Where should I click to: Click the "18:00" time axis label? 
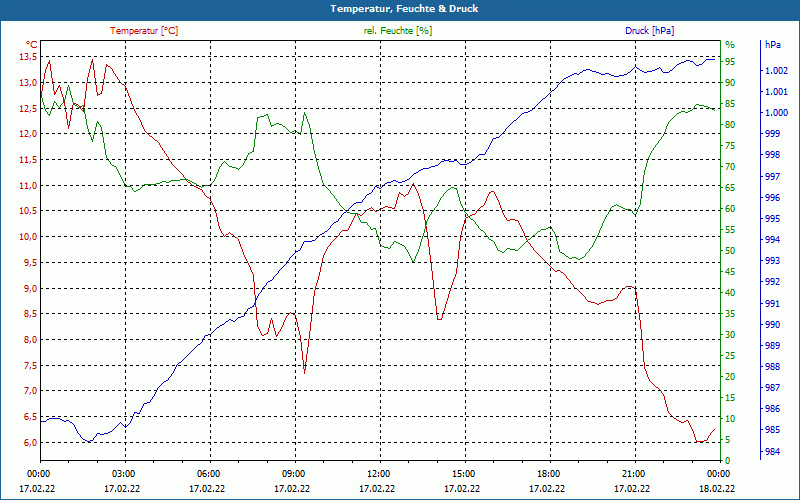point(547,473)
